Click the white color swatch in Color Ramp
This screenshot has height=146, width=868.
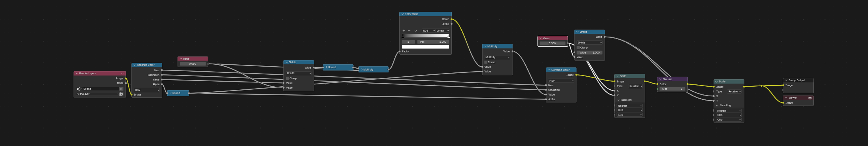point(426,47)
